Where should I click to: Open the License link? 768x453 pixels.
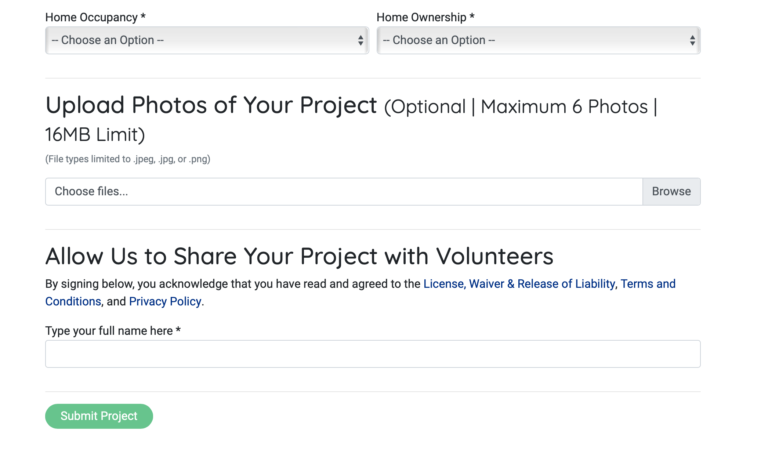(443, 284)
